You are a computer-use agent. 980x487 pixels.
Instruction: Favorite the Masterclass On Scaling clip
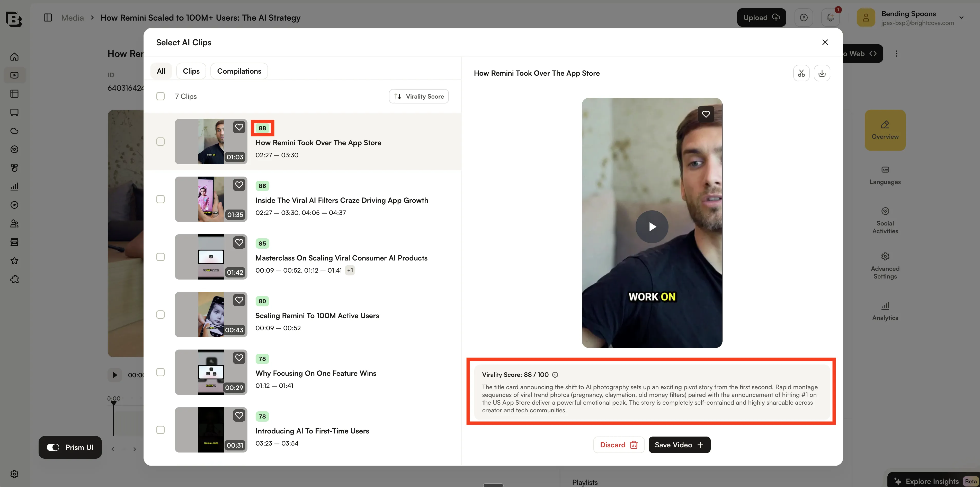(239, 242)
